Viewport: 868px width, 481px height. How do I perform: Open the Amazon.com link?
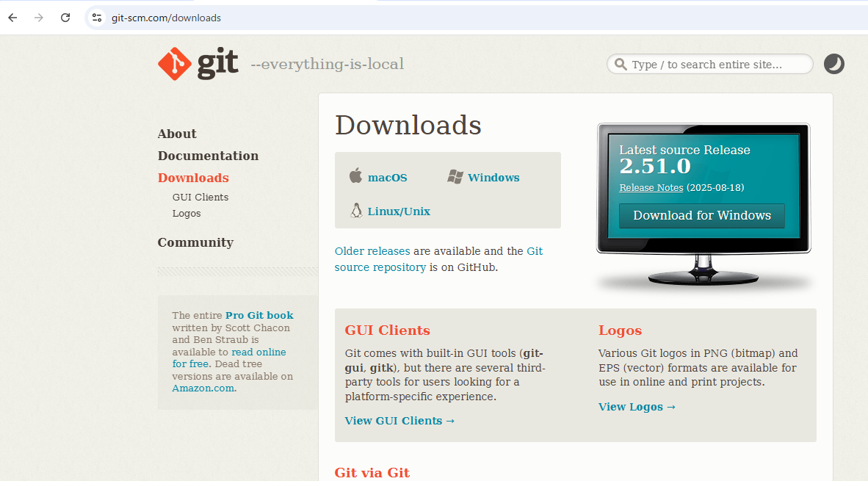coord(203,388)
